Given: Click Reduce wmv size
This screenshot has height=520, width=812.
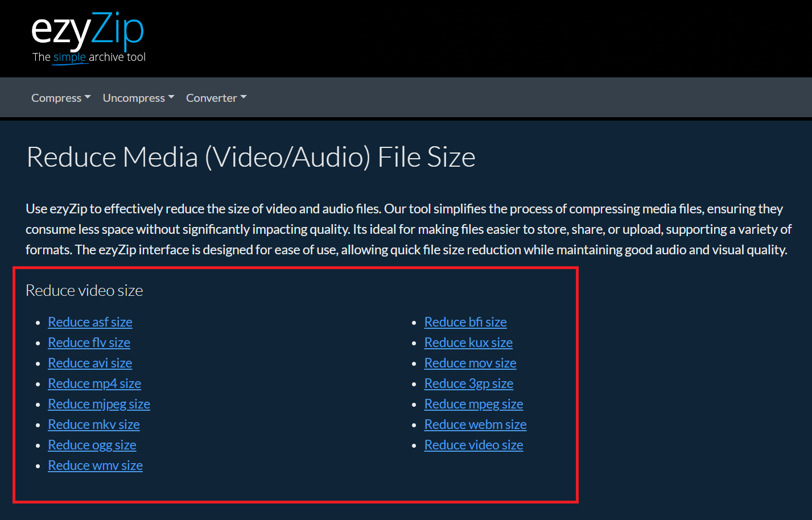Looking at the screenshot, I should (95, 465).
